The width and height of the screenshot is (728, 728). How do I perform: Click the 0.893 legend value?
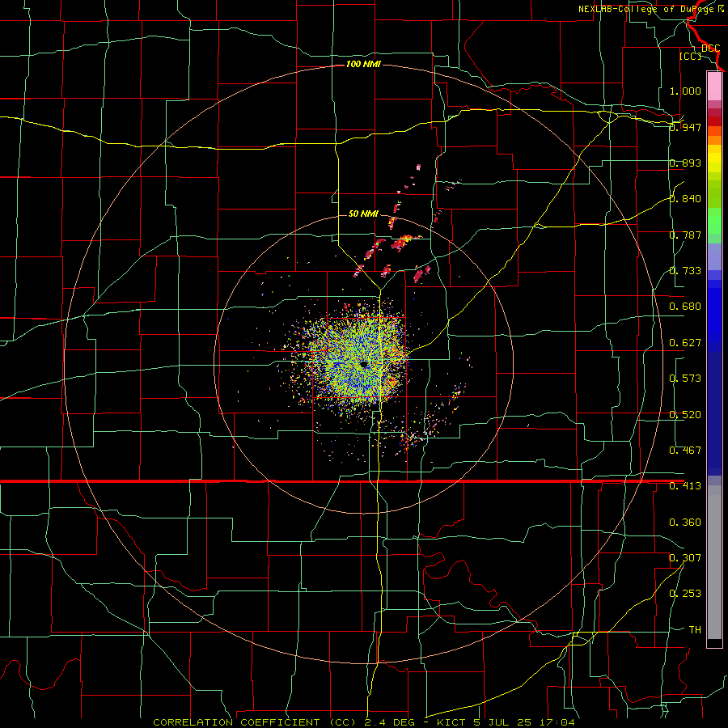point(685,163)
